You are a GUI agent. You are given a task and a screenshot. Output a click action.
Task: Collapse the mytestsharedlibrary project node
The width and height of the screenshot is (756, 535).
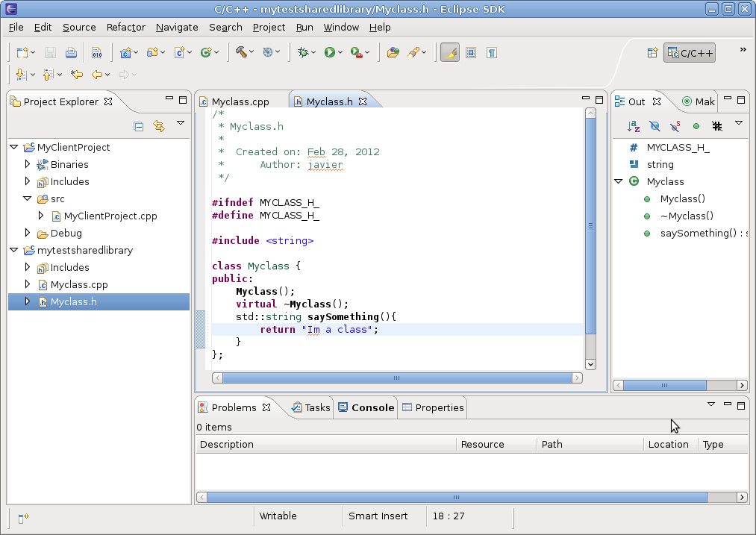click(x=14, y=250)
